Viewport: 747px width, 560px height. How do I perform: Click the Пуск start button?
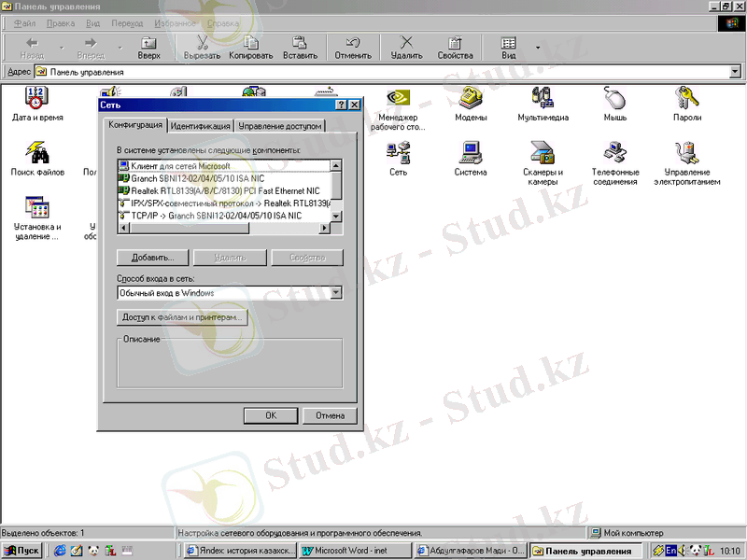[21, 551]
